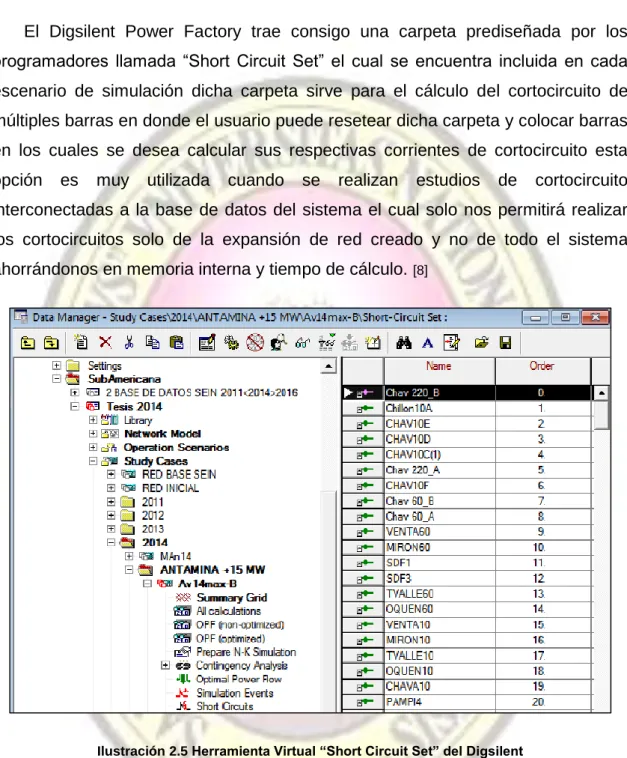Click the open folder import icon
The height and width of the screenshot is (758, 627).
click(481, 343)
